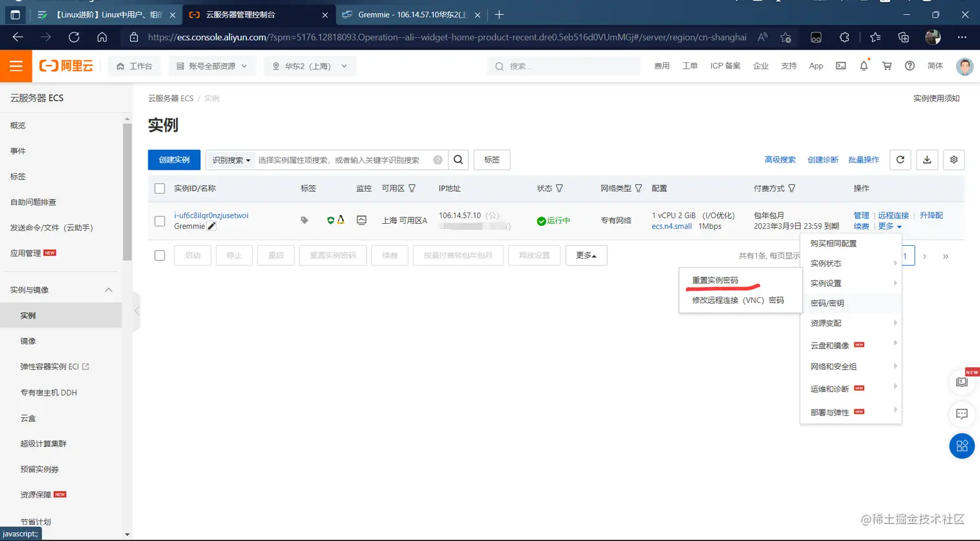This screenshot has height=541, width=980.
Task: Open the bottom More batch-actions dropdown
Action: 586,256
